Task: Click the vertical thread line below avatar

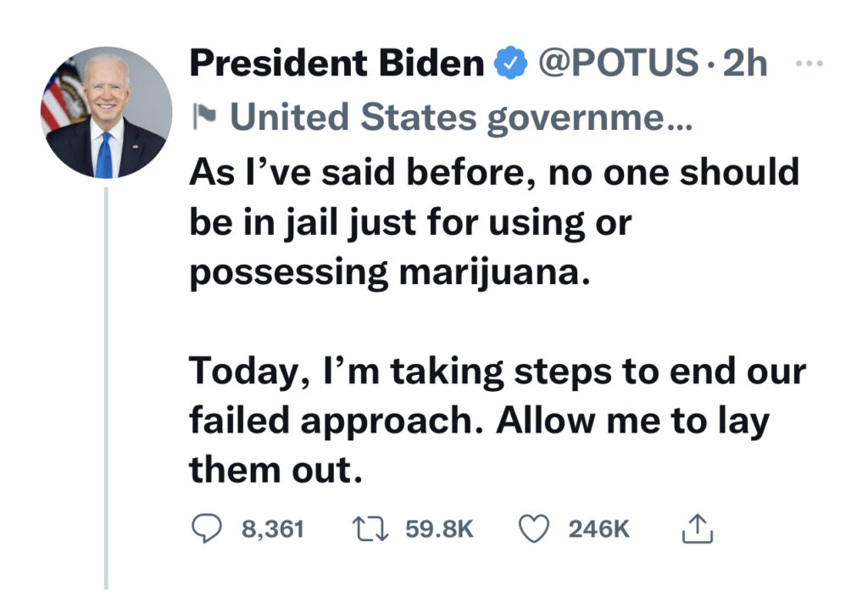Action: pyautogui.click(x=106, y=382)
